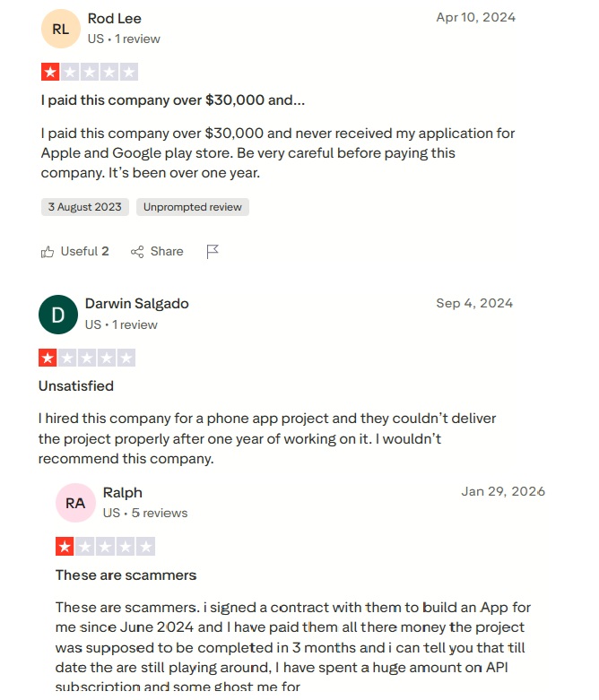
Task: Open "These are scammers" review title
Action: [126, 575]
